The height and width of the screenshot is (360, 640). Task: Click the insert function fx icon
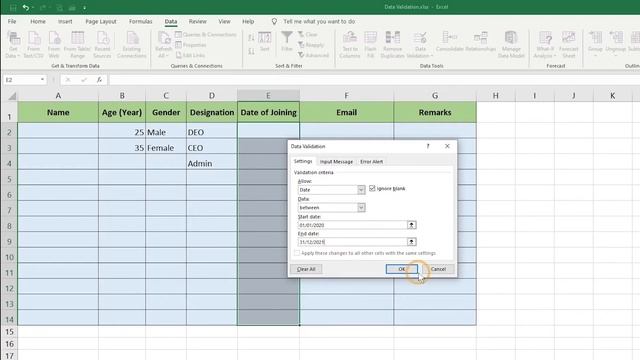click(x=99, y=80)
